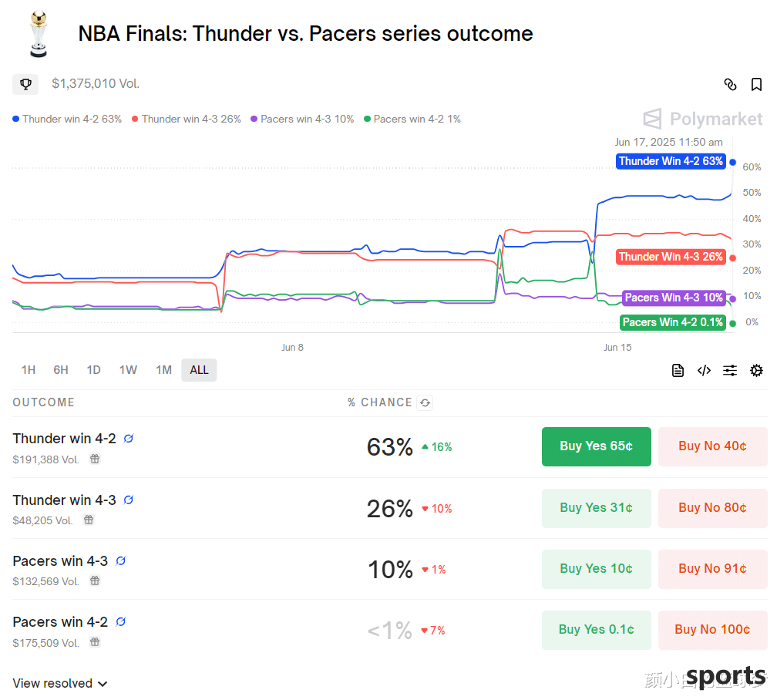Open chart settings gear icon
The image size is (777, 700).
tap(756, 371)
